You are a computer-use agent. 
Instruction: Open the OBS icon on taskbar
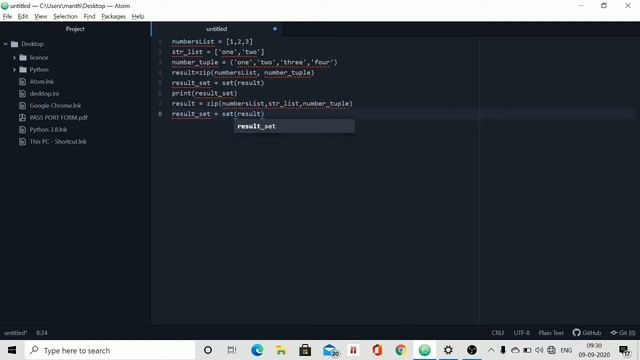[472, 350]
